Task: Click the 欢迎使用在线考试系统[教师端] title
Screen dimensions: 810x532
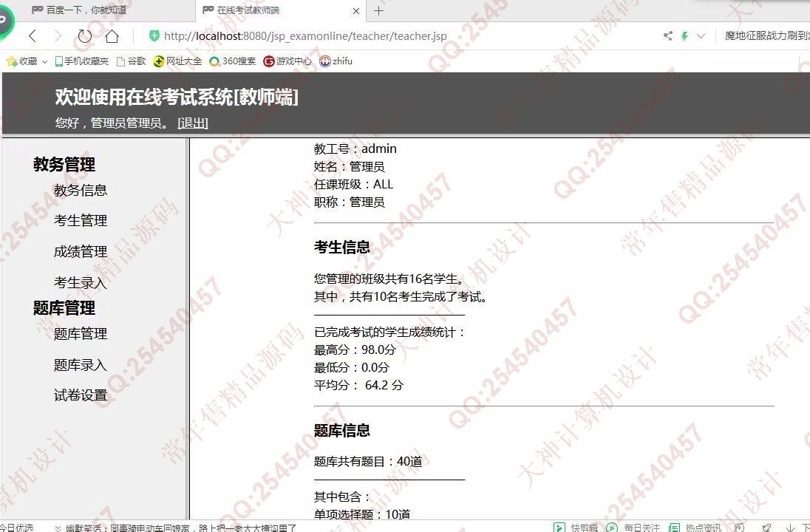Action: pyautogui.click(x=177, y=97)
